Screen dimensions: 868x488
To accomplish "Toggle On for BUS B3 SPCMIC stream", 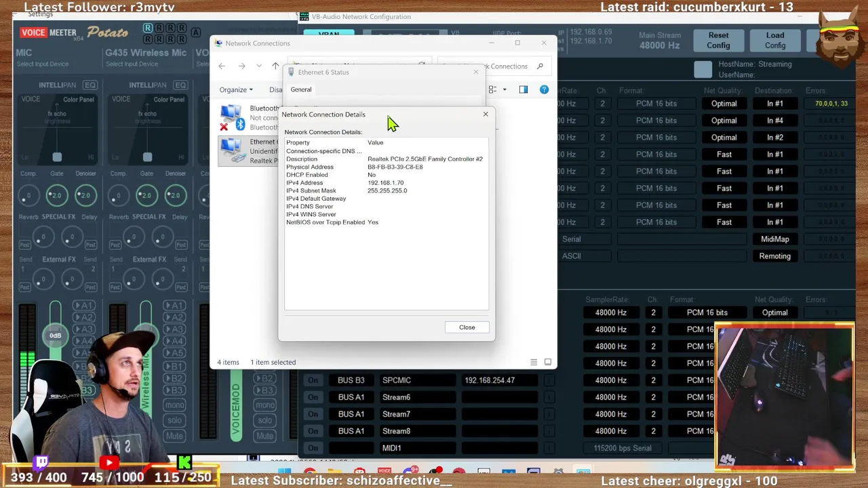I will click(x=313, y=380).
